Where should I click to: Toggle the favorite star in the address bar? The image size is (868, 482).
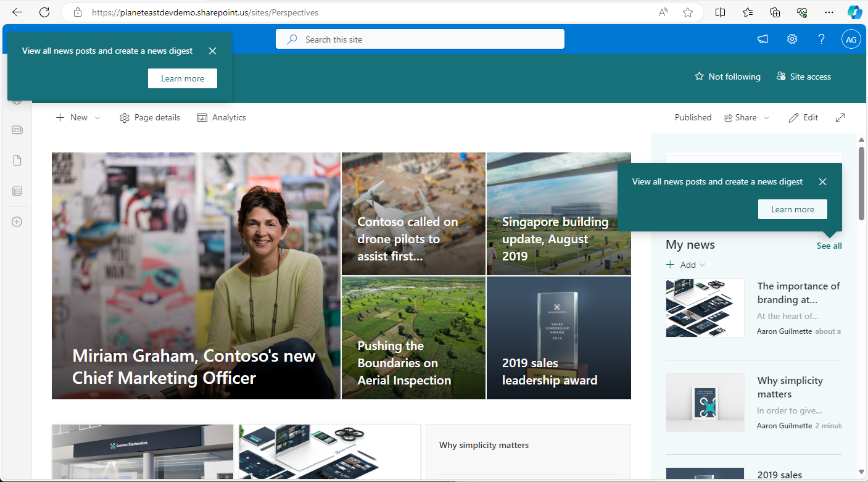687,12
